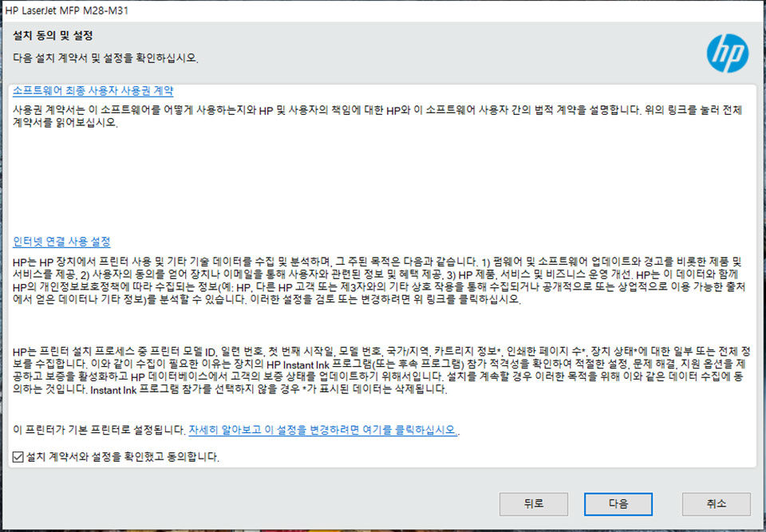Click the 설치 동의 및 설정 heading
766x532 pixels.
tap(53, 36)
